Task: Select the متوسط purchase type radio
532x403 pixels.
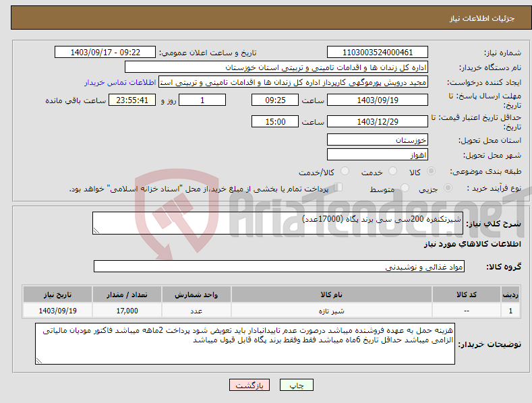Action: click(x=405, y=187)
